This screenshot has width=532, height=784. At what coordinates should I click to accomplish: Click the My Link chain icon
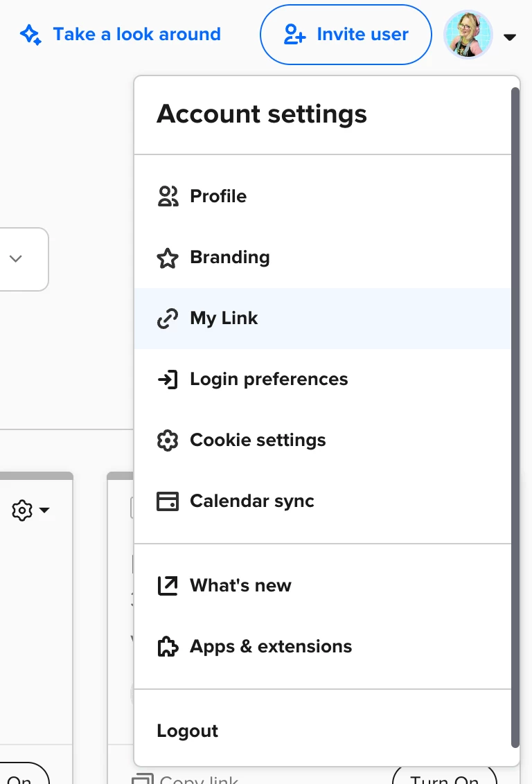coord(168,318)
